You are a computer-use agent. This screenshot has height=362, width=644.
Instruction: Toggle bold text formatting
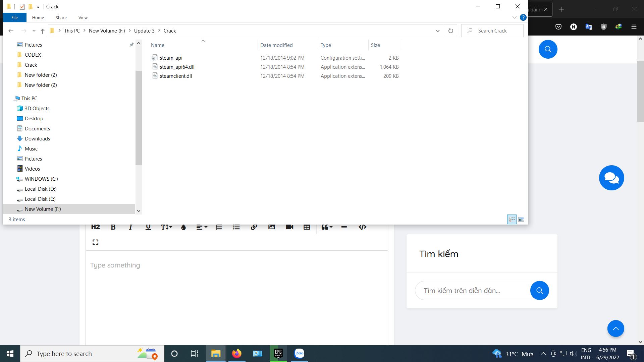[x=113, y=227]
